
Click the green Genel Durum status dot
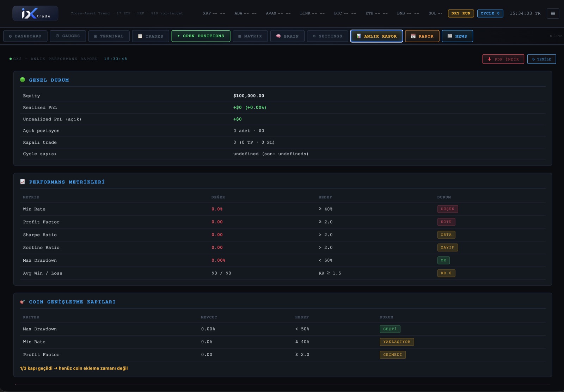coord(23,80)
